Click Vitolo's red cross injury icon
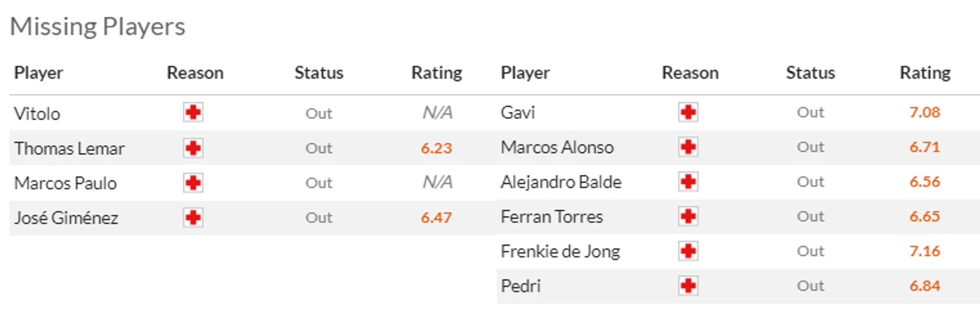Viewport: 980px width, 316px height. [193, 113]
